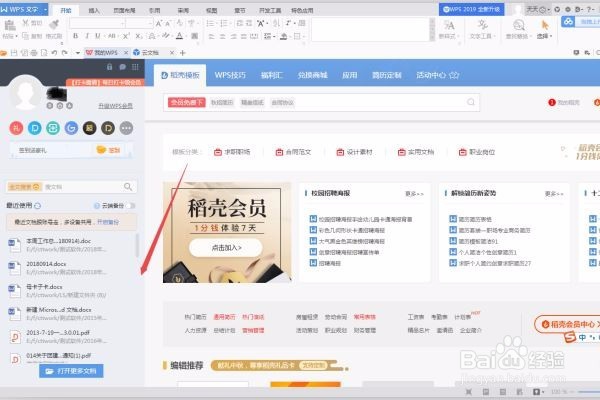Viewport: 600px width, 400px height.
Task: Click the Format Painter brush icon
Action: [x=54, y=24]
